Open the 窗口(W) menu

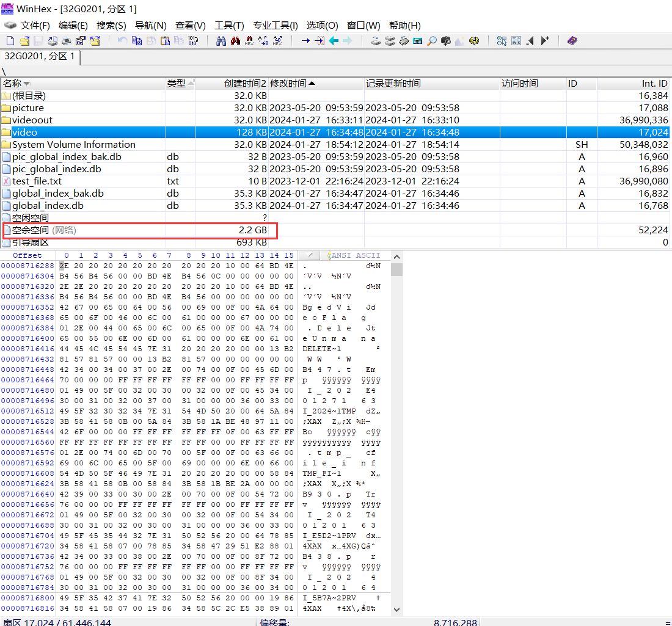(363, 26)
